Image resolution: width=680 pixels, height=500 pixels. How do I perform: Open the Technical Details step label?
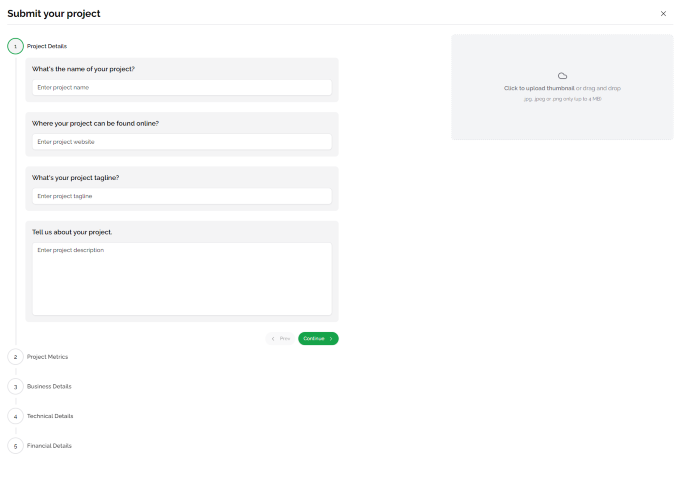pos(50,416)
